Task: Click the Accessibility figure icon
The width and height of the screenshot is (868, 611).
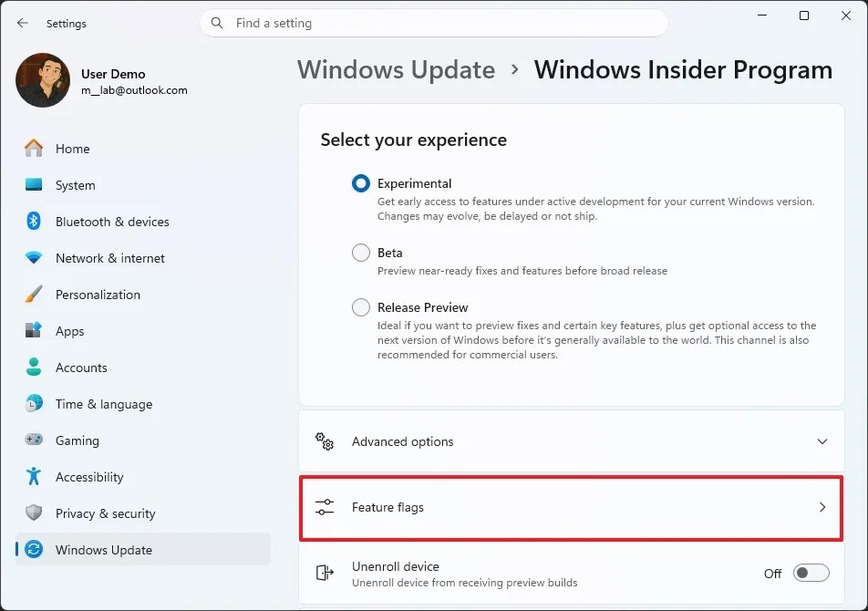Action: coord(34,477)
